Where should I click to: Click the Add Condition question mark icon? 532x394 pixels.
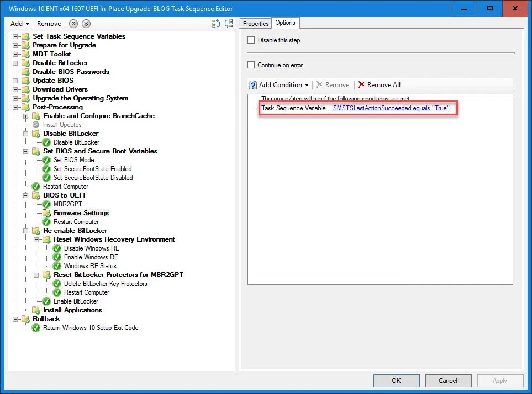click(253, 85)
